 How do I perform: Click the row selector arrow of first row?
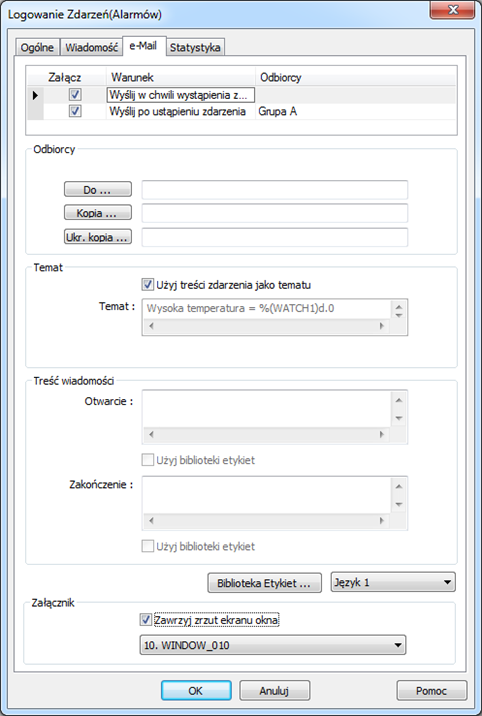click(36, 95)
